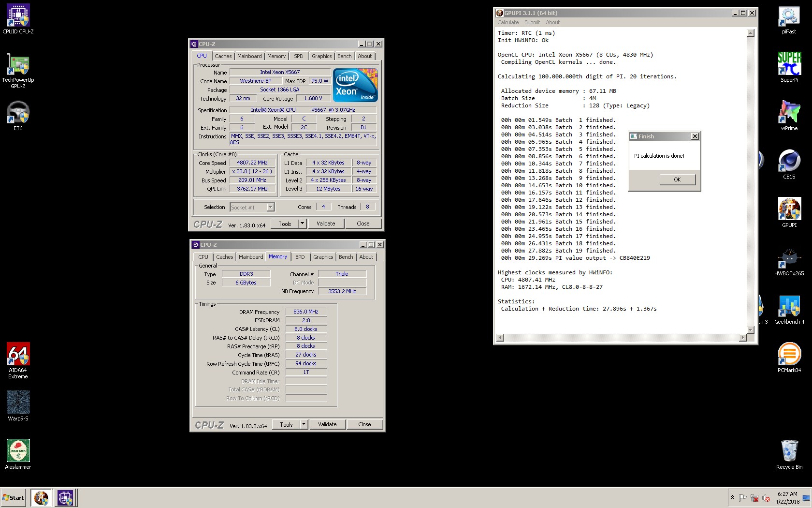Image resolution: width=812 pixels, height=508 pixels.
Task: Click the Intel Xeon inside logo
Action: tap(355, 85)
